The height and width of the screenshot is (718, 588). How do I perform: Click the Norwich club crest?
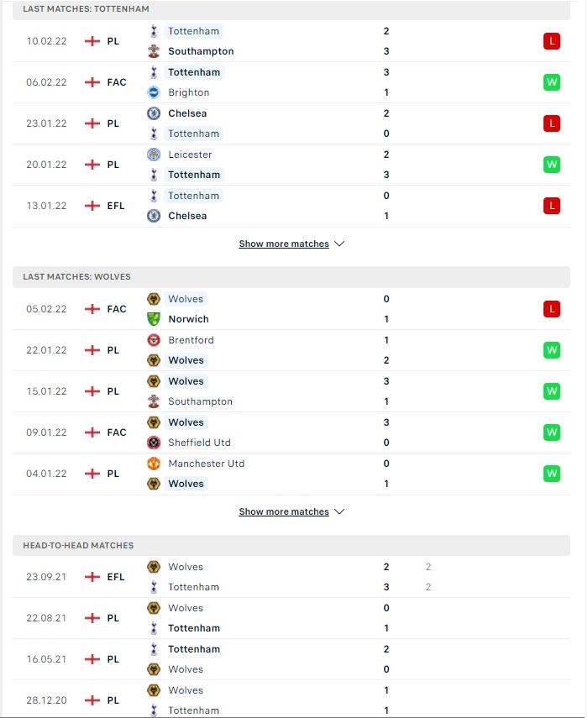(154, 319)
